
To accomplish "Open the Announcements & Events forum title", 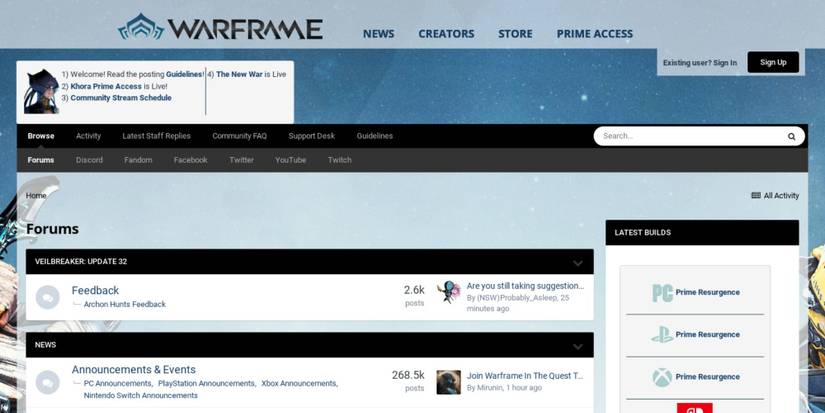I will click(x=134, y=369).
